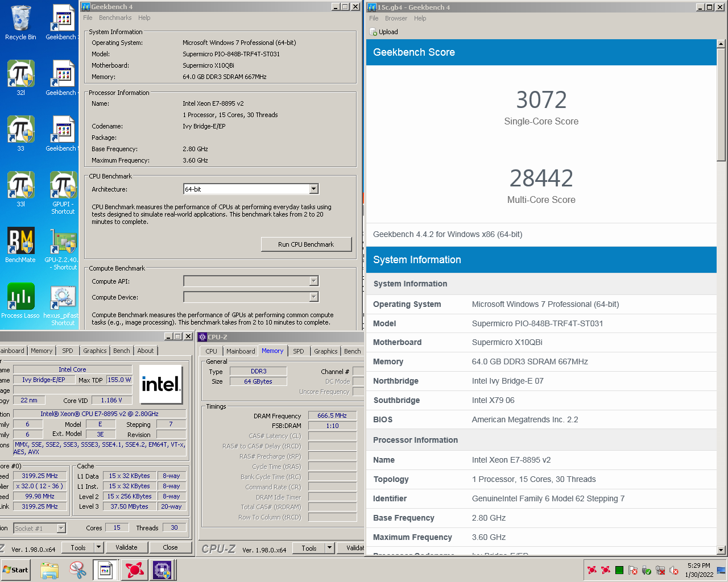Open the Geekbench shortcut beside Recycle Bin
This screenshot has width=728, height=582.
coord(61,23)
